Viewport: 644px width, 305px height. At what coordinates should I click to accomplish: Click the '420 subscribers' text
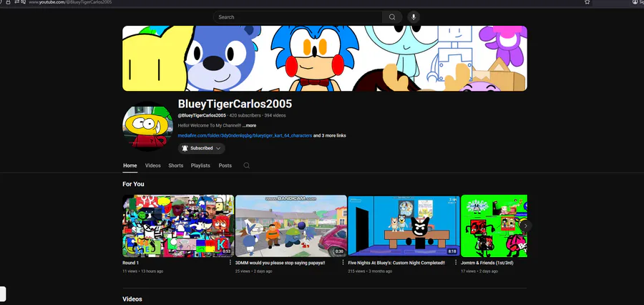click(x=245, y=115)
